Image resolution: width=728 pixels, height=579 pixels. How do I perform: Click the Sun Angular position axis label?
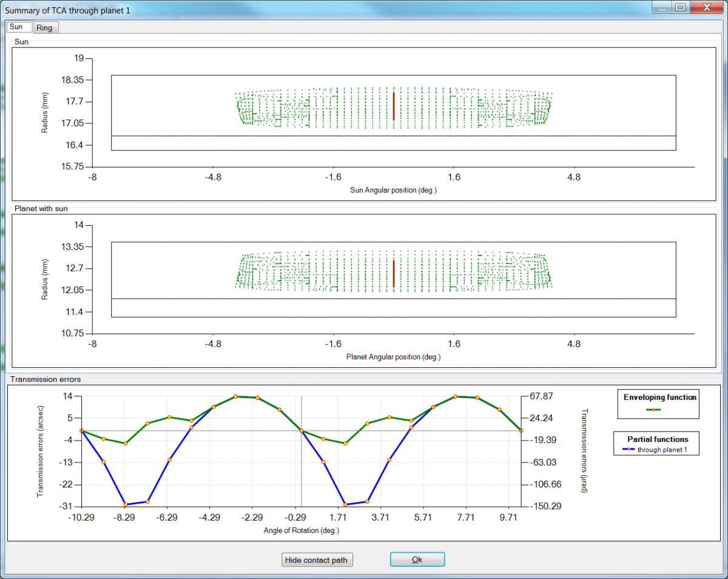[393, 190]
